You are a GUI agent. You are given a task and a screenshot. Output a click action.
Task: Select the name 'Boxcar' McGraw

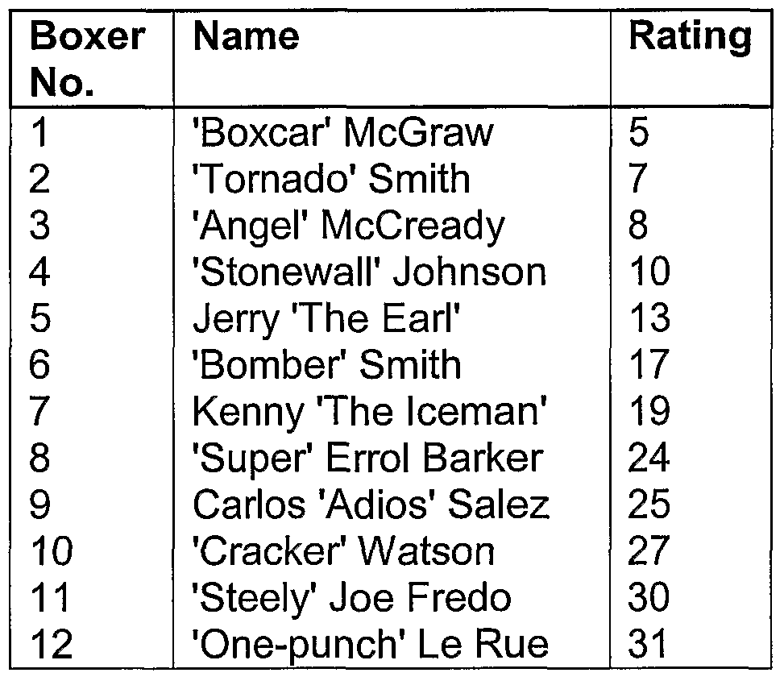[342, 132]
